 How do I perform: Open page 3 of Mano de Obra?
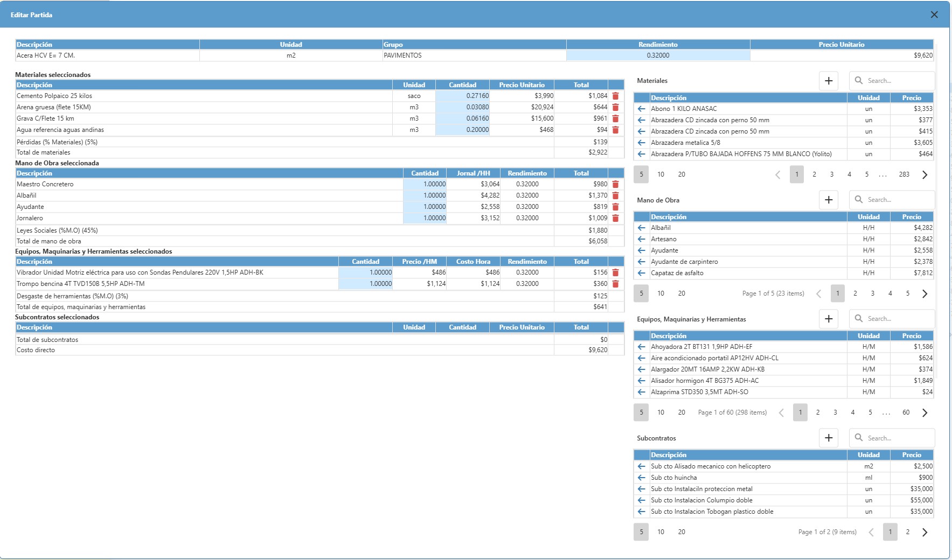click(872, 293)
